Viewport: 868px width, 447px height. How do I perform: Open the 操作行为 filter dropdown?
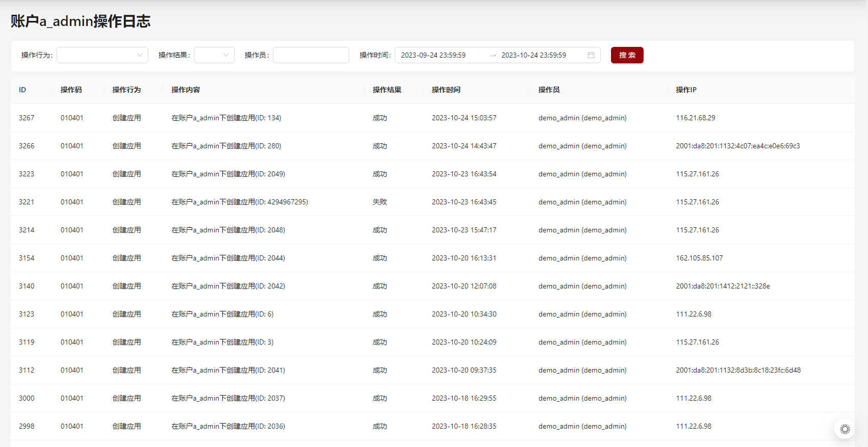103,55
